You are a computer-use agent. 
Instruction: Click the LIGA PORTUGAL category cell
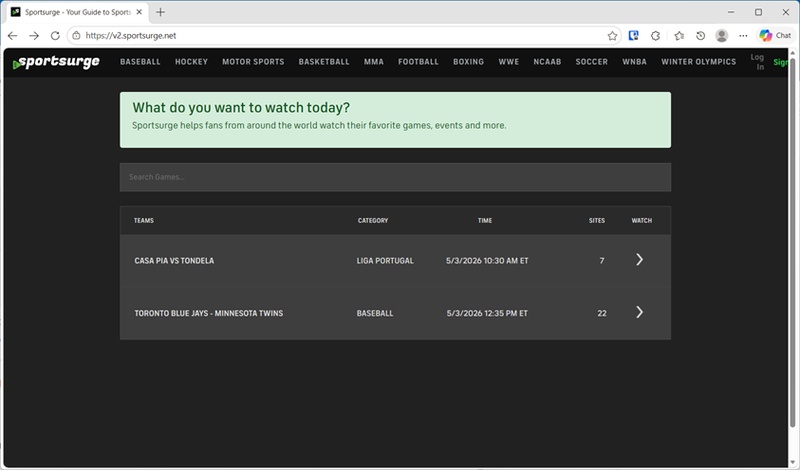pos(385,261)
